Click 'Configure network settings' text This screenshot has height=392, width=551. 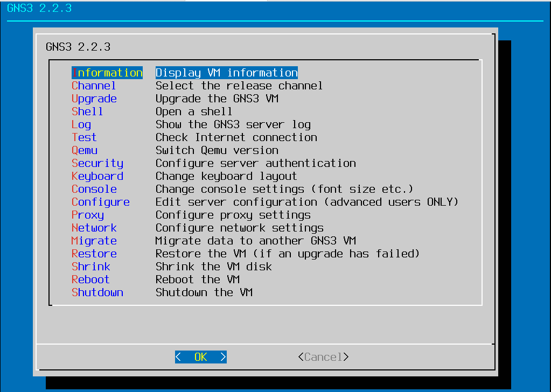240,228
